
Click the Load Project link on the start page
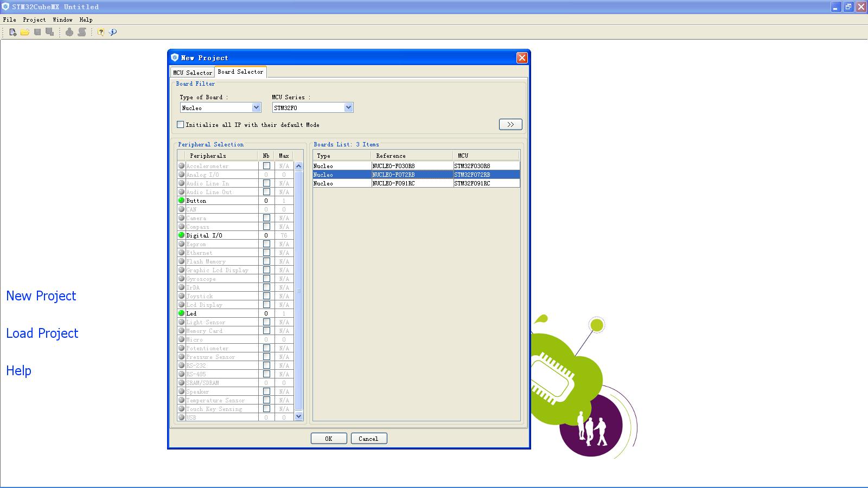(42, 333)
